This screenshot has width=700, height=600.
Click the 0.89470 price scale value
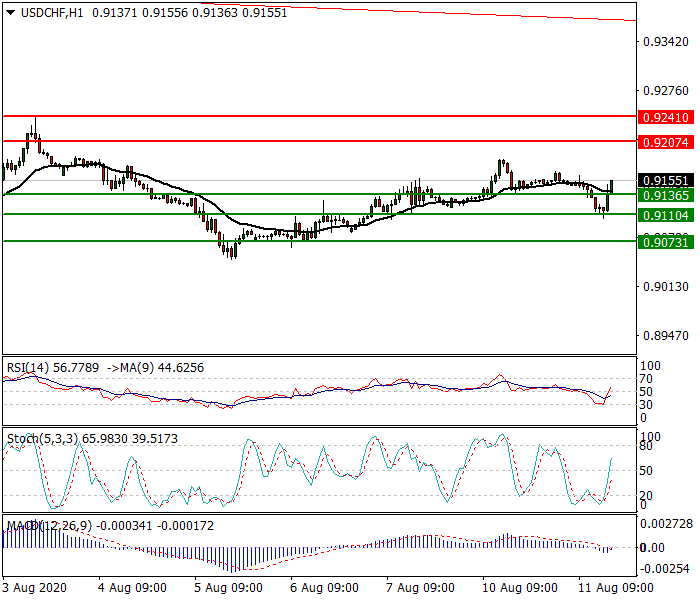click(666, 336)
